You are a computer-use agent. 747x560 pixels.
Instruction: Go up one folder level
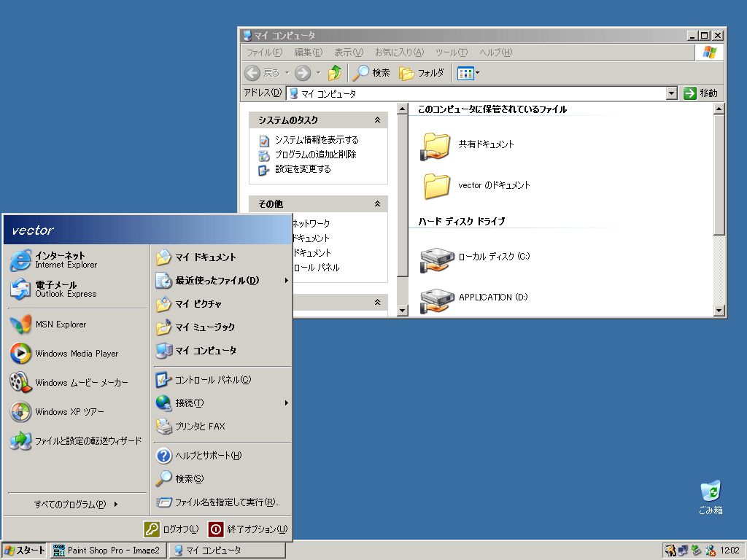click(335, 73)
